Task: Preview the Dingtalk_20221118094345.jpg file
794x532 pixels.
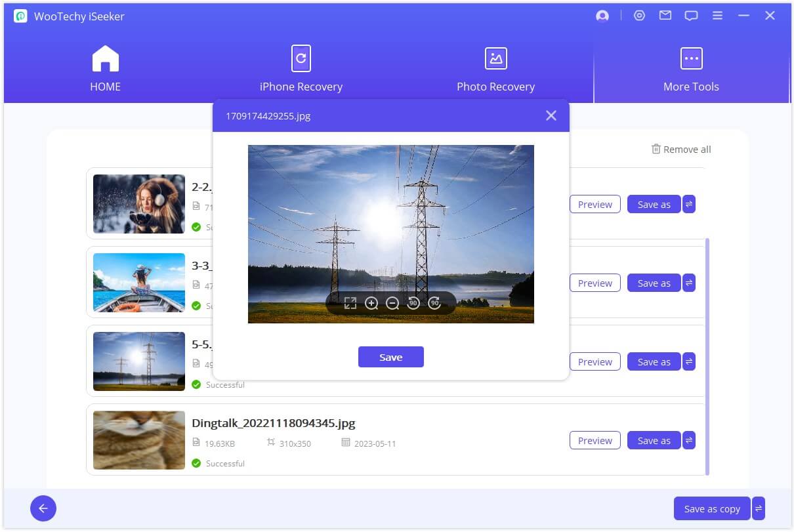Action: click(x=595, y=441)
